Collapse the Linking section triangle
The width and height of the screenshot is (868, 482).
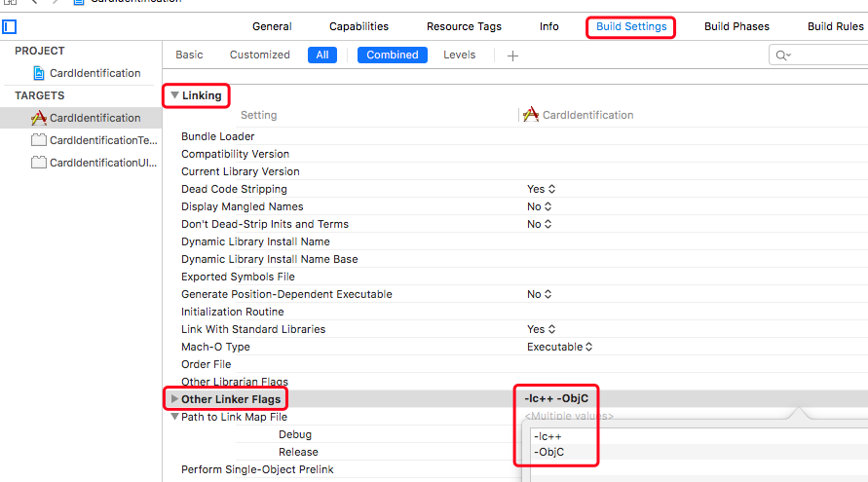174,95
